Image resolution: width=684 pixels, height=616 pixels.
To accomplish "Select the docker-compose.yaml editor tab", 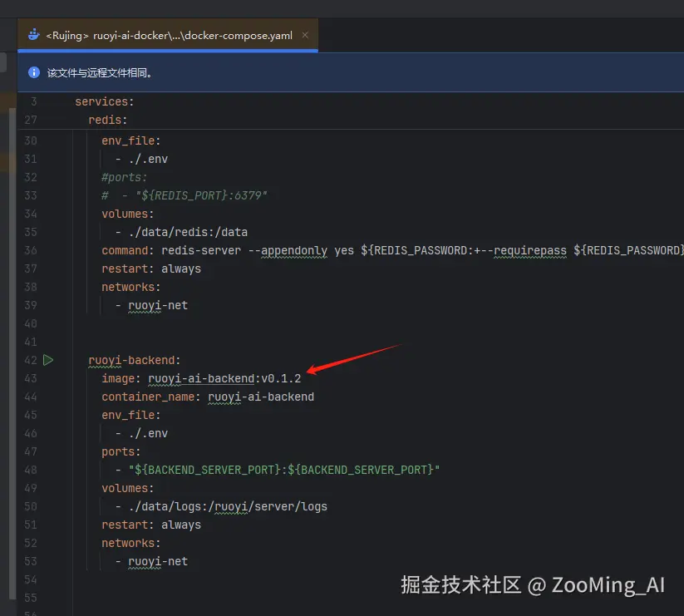I will tap(168, 36).
